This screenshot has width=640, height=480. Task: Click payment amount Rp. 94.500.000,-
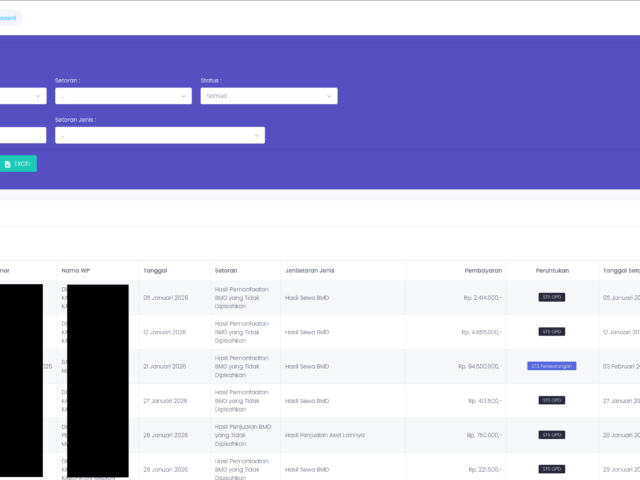pyautogui.click(x=480, y=367)
